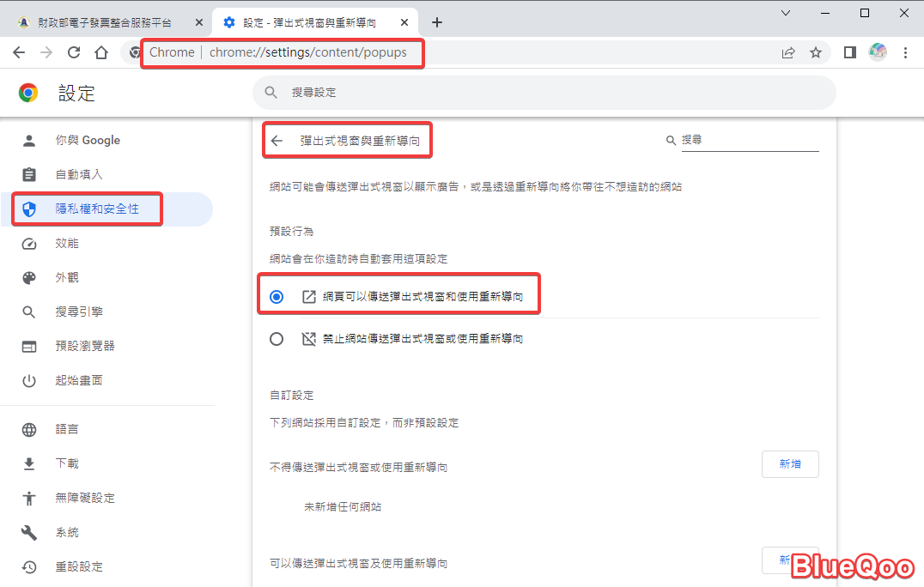Image resolution: width=924 pixels, height=587 pixels.
Task: Go back using arrow beside 彈出式視窗與重新導向
Action: [x=277, y=141]
